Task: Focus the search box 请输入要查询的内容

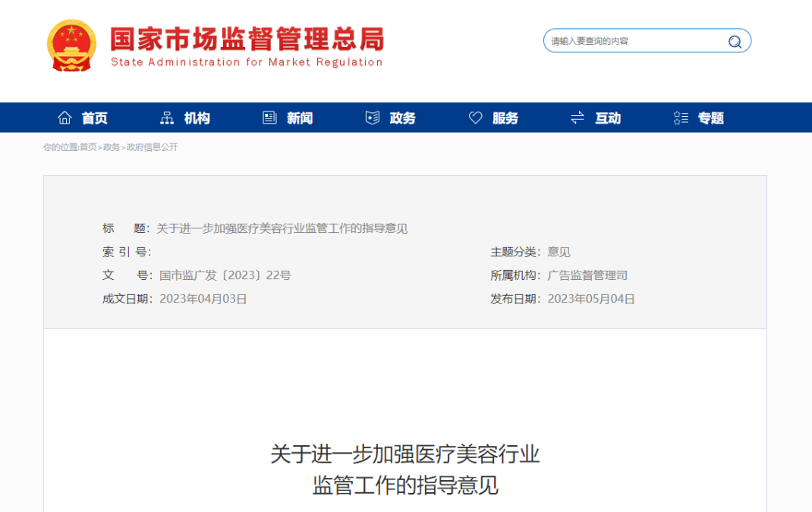Action: [x=634, y=41]
